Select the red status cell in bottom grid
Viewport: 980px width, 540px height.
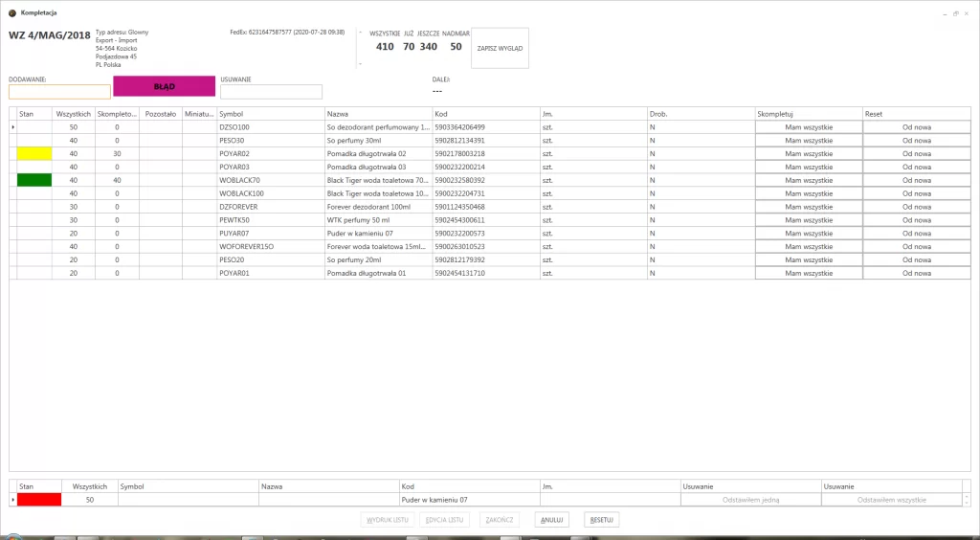(x=39, y=500)
